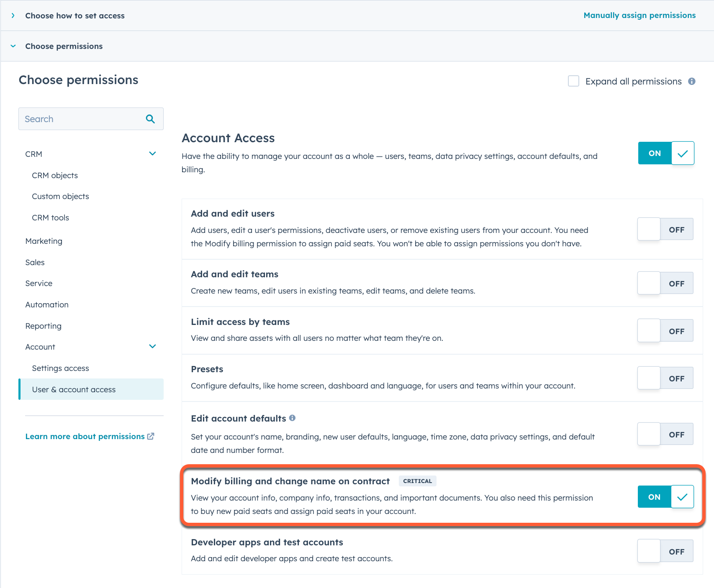Click info icon beside Expand all permissions
Screen dimensions: 714x588
click(692, 81)
